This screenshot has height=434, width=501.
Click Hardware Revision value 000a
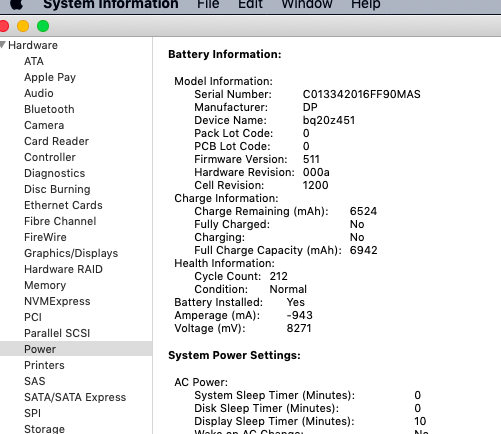tap(316, 172)
